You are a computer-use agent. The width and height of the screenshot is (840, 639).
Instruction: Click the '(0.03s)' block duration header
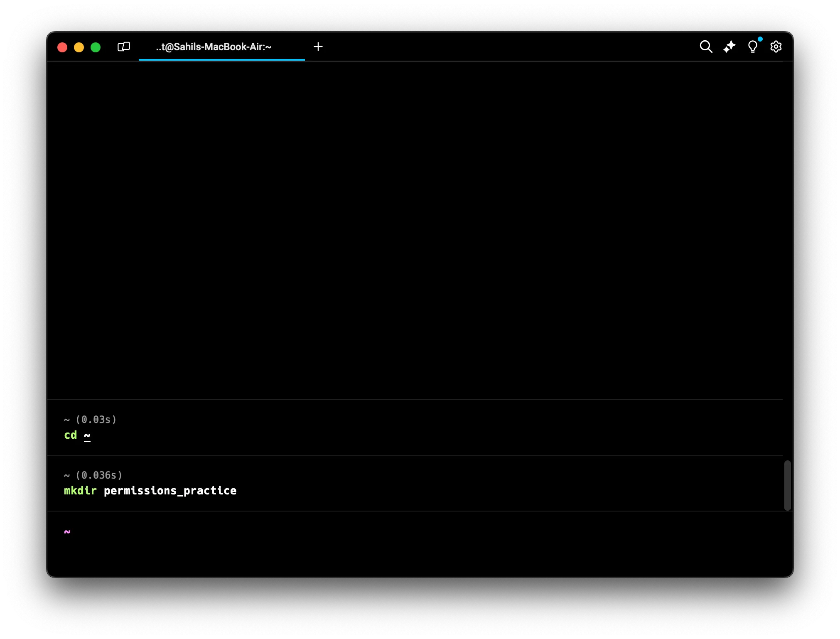click(96, 420)
